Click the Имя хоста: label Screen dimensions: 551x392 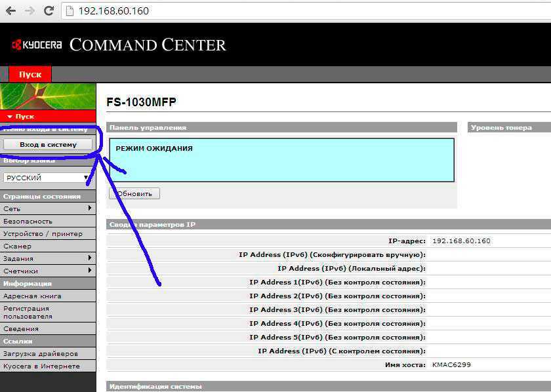[x=405, y=364]
